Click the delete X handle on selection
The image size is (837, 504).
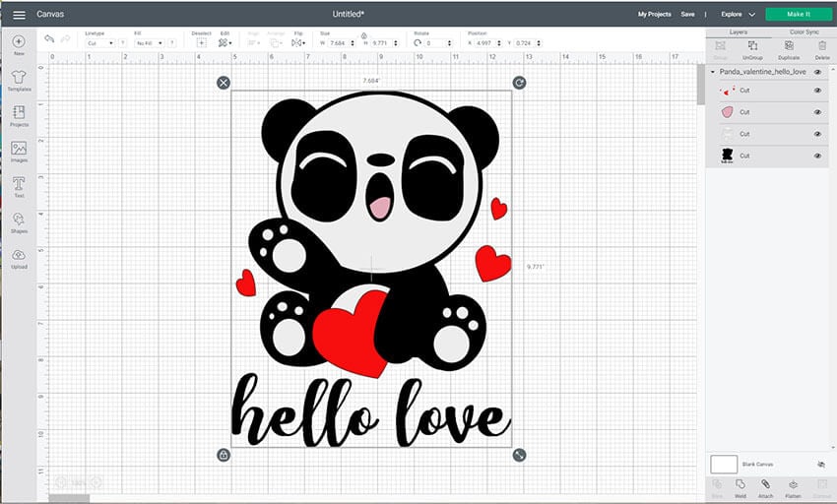[x=224, y=83]
